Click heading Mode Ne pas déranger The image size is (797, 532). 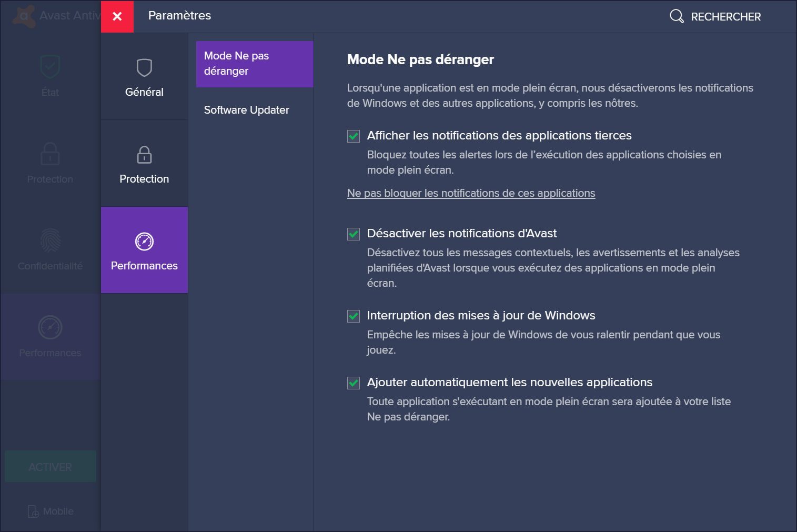(420, 59)
